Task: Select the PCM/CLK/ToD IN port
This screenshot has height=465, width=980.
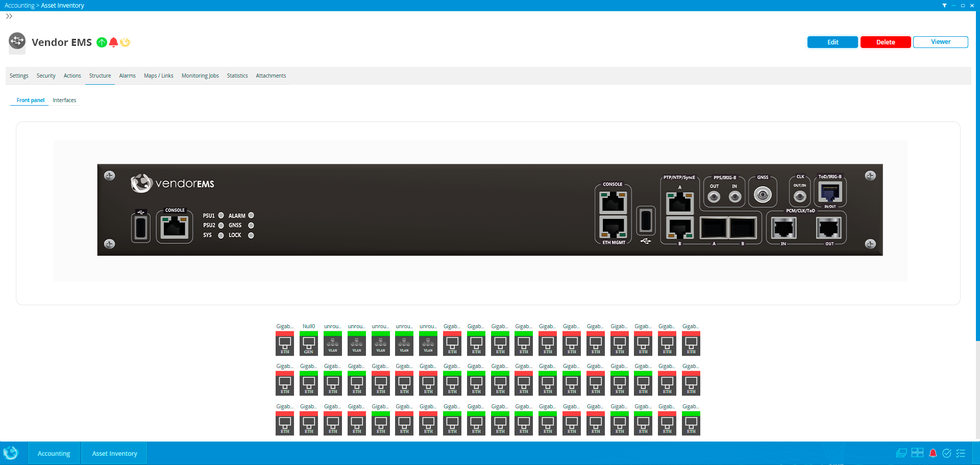Action: tap(783, 228)
